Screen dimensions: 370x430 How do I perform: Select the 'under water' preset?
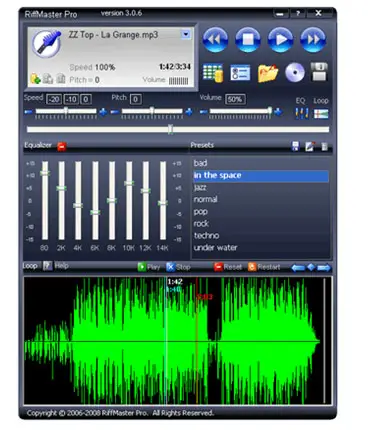[215, 248]
